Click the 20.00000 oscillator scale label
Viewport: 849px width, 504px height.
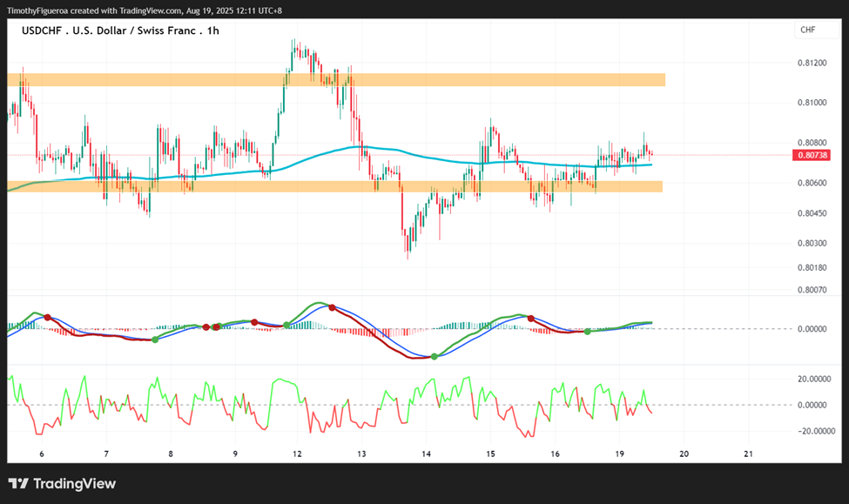tap(814, 379)
